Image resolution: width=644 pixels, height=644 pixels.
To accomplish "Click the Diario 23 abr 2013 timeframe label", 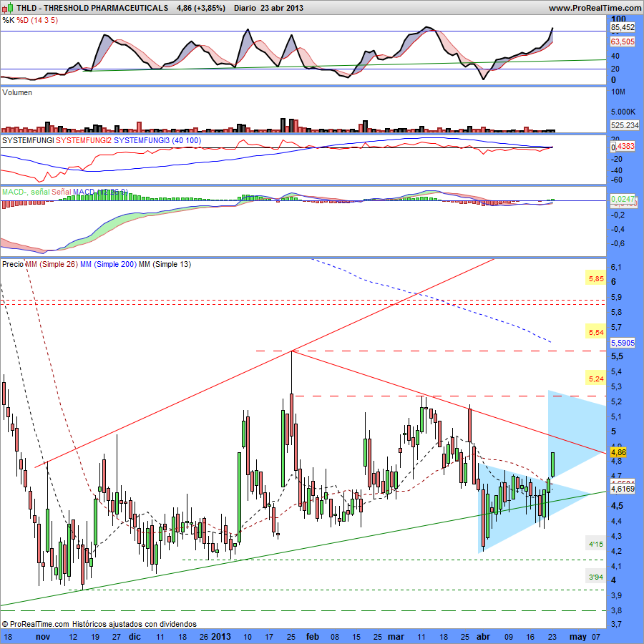I will click(x=268, y=8).
